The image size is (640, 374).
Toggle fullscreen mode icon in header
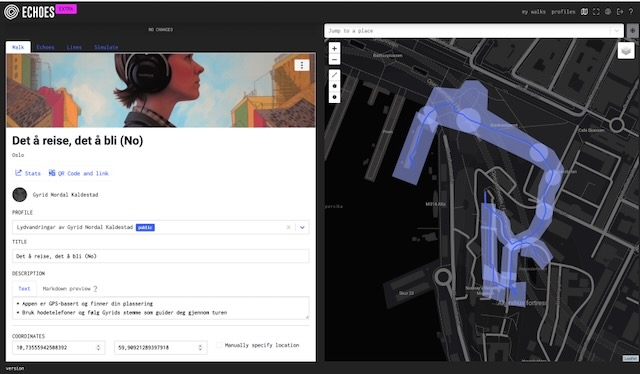(596, 12)
